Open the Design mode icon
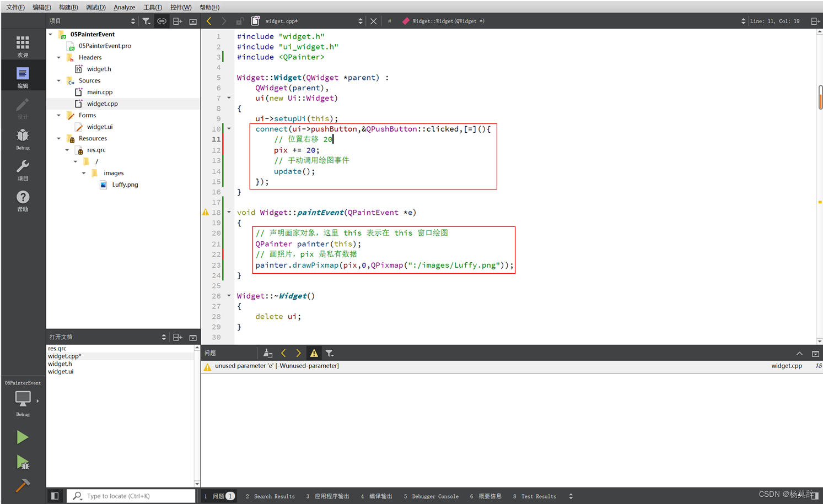The height and width of the screenshot is (504, 823). 23,108
